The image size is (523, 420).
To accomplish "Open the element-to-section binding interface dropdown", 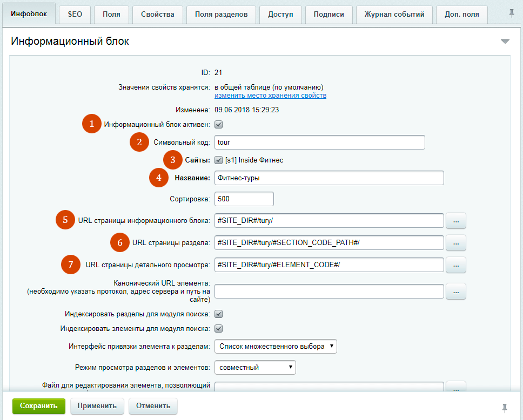I will [x=276, y=346].
